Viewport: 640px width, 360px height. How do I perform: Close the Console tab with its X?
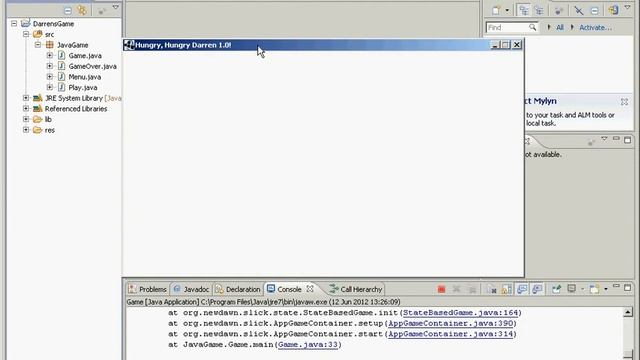click(310, 289)
